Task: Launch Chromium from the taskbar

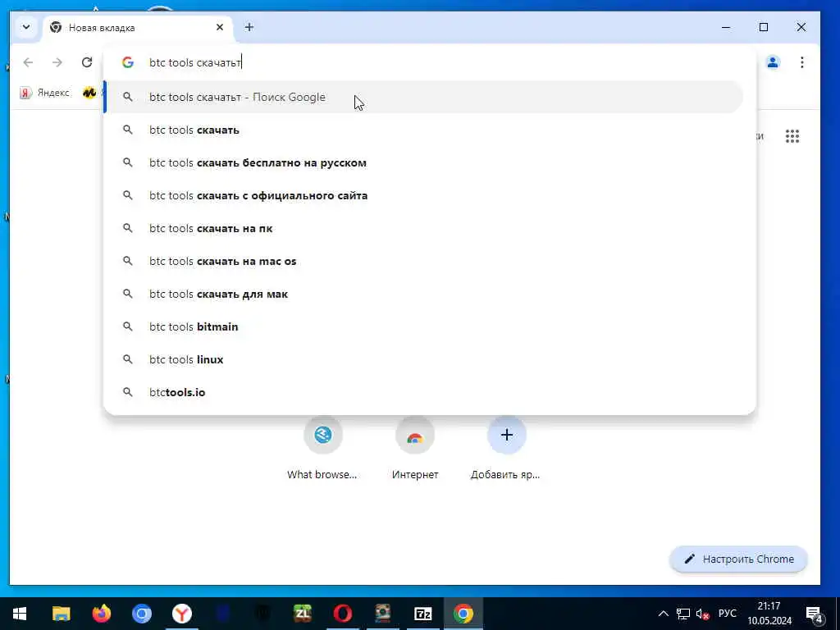Action: pyautogui.click(x=141, y=614)
